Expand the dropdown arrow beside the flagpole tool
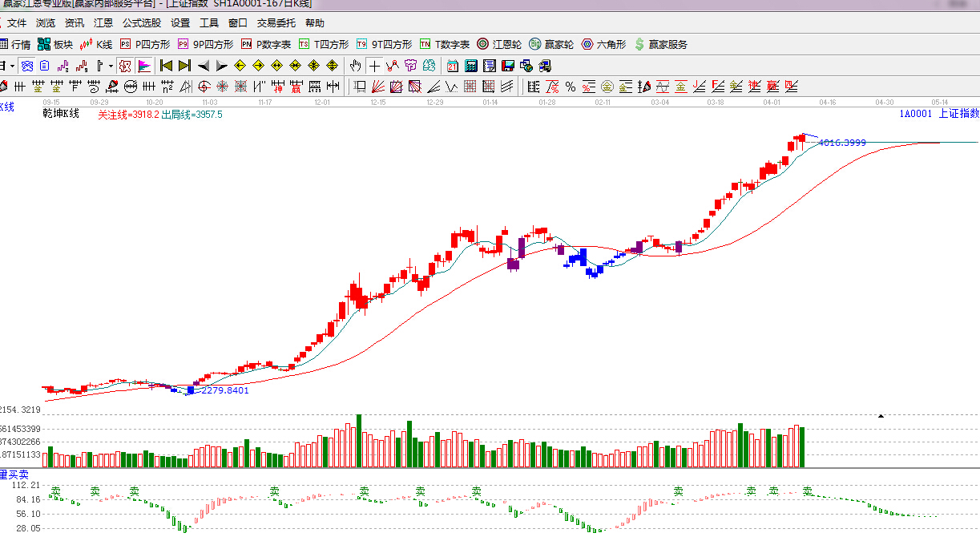 click(x=109, y=66)
